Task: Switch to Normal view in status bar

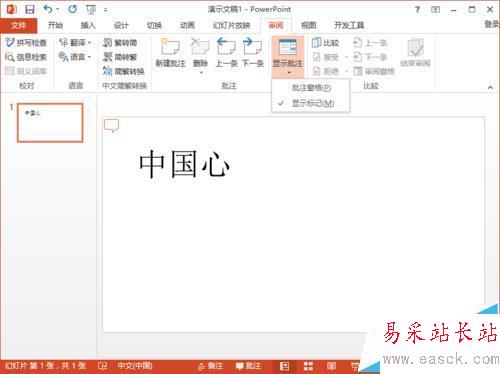Action: 284,366
